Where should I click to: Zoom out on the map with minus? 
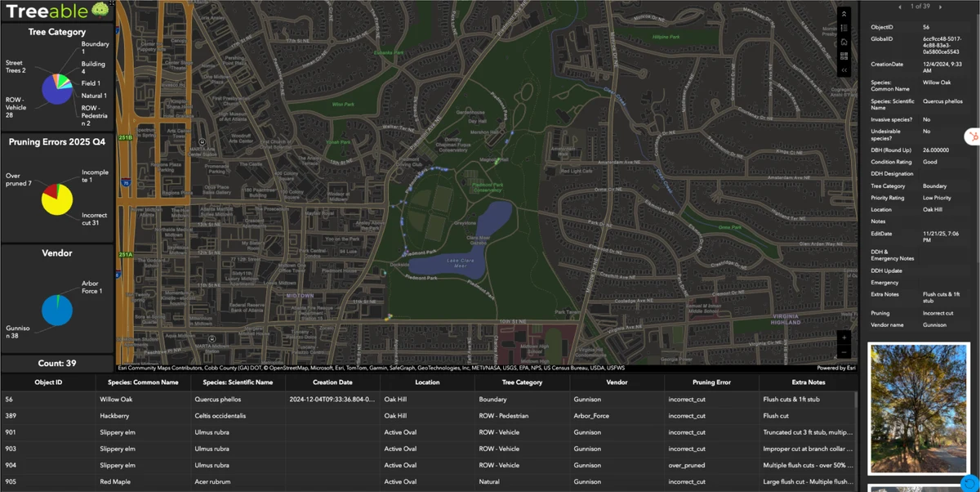point(844,352)
